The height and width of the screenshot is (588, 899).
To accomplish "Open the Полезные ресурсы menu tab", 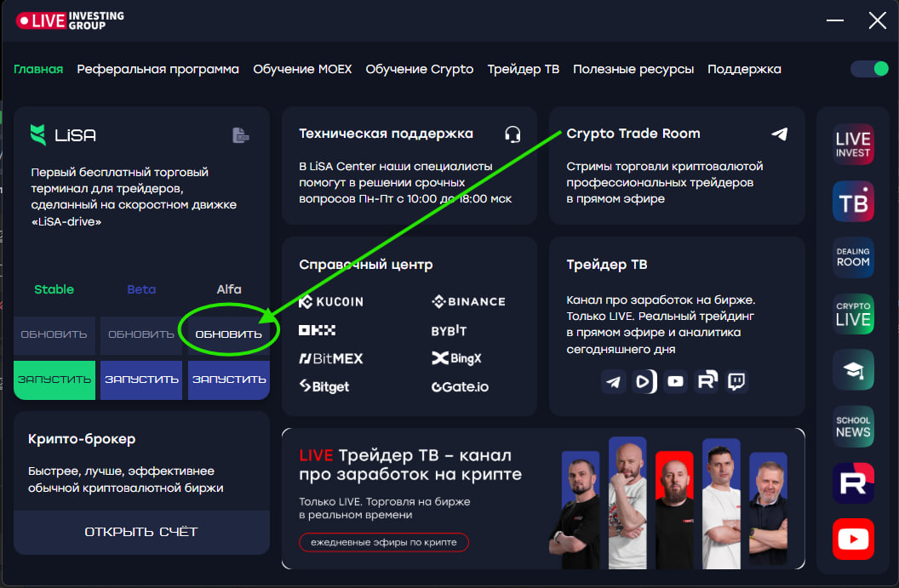I will click(x=633, y=69).
